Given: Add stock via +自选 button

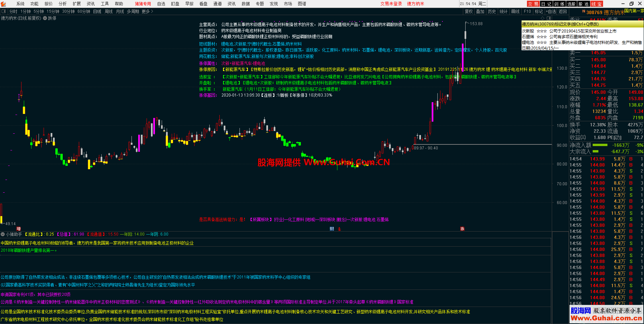Looking at the screenshot, I should pyautogui.click(x=551, y=11).
